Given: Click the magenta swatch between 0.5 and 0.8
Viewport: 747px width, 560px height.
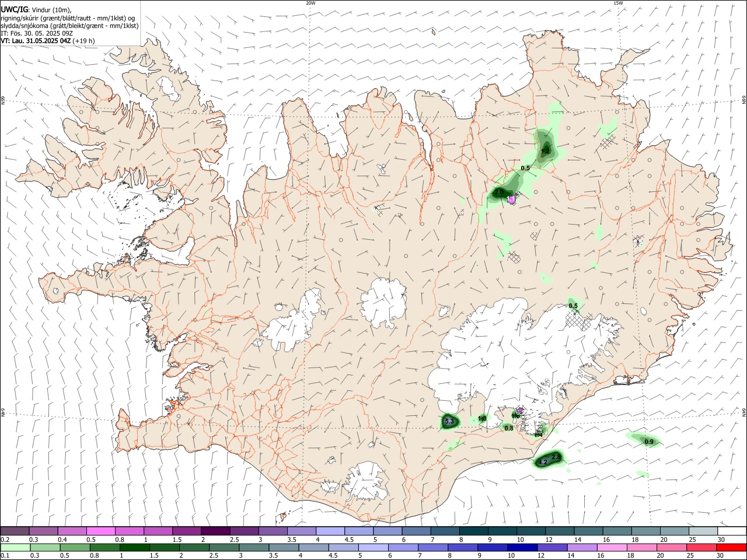Looking at the screenshot, I should click(x=100, y=531).
